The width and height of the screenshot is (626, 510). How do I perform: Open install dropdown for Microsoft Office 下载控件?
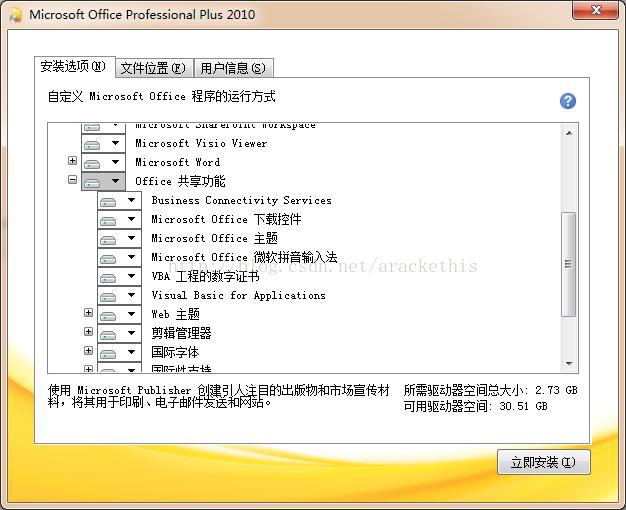(119, 219)
